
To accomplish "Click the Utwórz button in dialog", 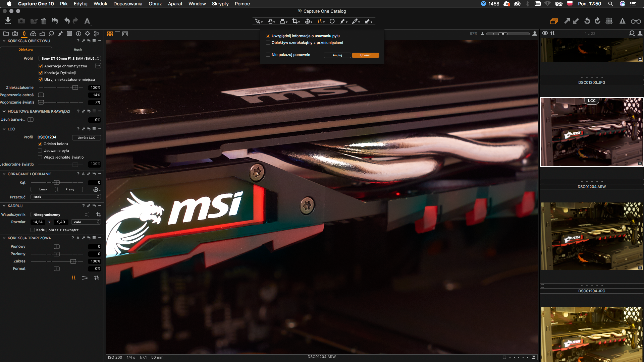I will (x=365, y=55).
